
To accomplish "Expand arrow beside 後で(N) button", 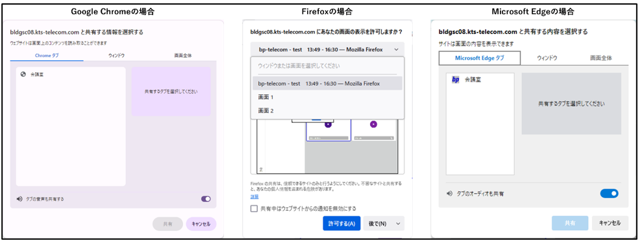I will pos(398,224).
